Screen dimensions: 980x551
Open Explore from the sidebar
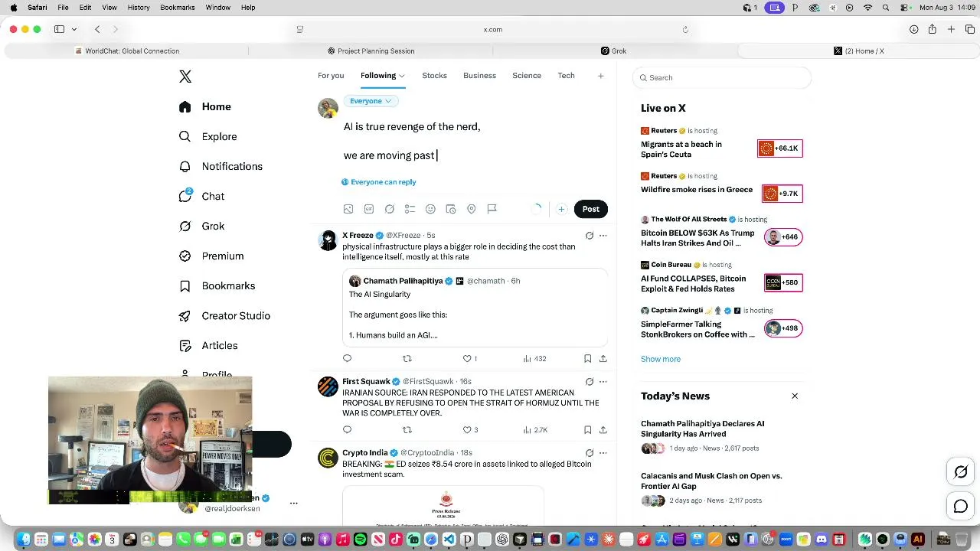(x=207, y=136)
